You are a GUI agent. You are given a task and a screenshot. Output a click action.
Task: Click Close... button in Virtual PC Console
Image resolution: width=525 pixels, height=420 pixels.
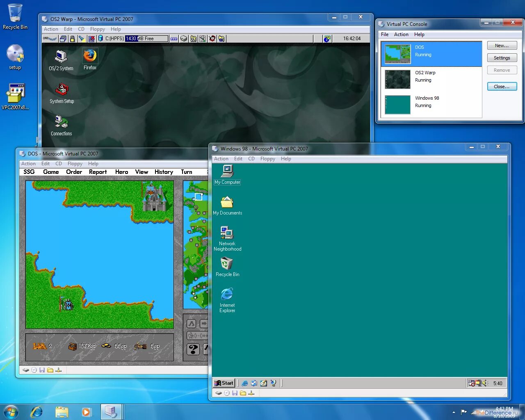[502, 87]
